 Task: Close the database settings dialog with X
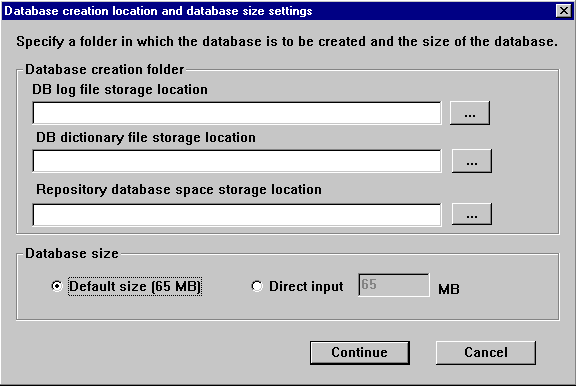pyautogui.click(x=563, y=11)
